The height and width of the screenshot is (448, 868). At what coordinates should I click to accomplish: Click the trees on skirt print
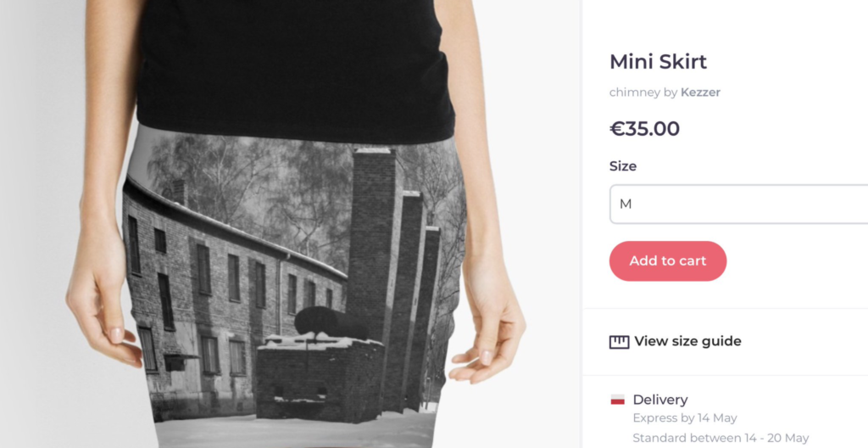coord(249,183)
